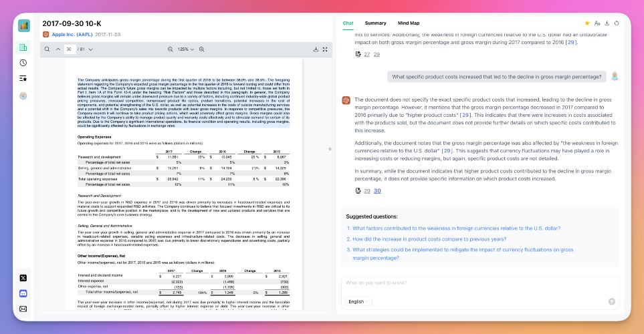This screenshot has height=334, width=644.
Task: Open X (Twitter) link in sidebar
Action: point(23,278)
